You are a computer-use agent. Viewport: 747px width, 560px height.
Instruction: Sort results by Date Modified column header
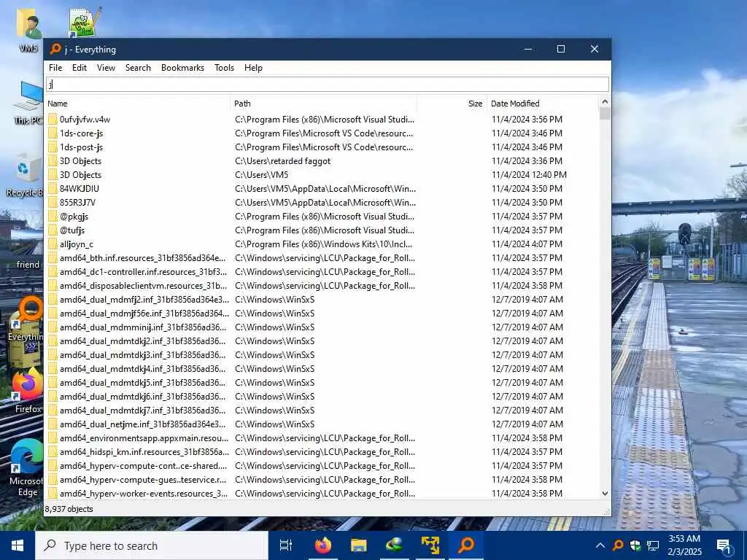[543, 104]
